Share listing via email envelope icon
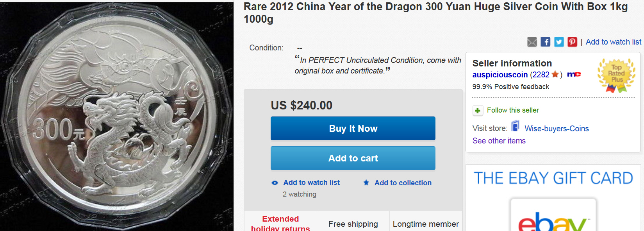Viewport: 644px width, 231px height. [x=532, y=42]
